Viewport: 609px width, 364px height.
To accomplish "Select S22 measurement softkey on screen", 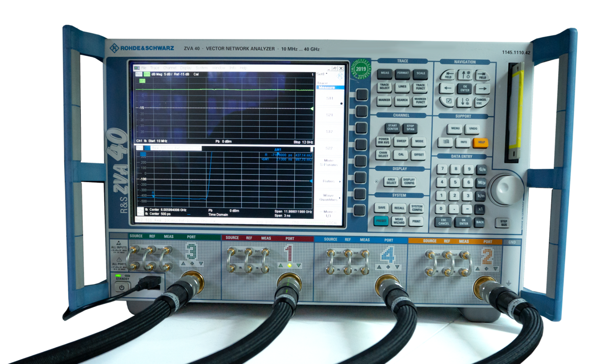I will 329,148.
